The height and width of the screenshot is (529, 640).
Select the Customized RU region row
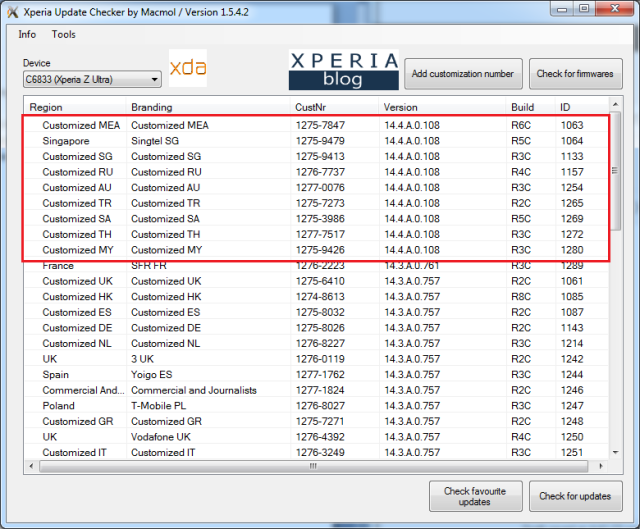click(x=316, y=172)
